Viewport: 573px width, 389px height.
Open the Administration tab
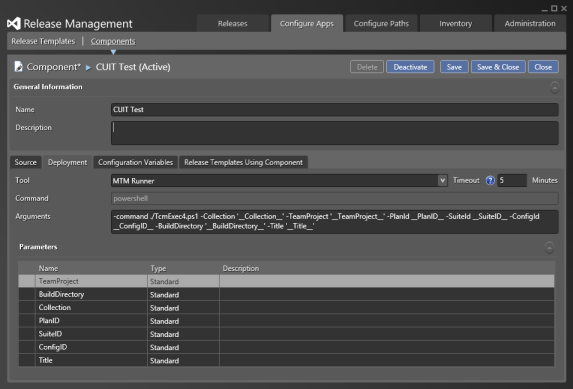[530, 23]
